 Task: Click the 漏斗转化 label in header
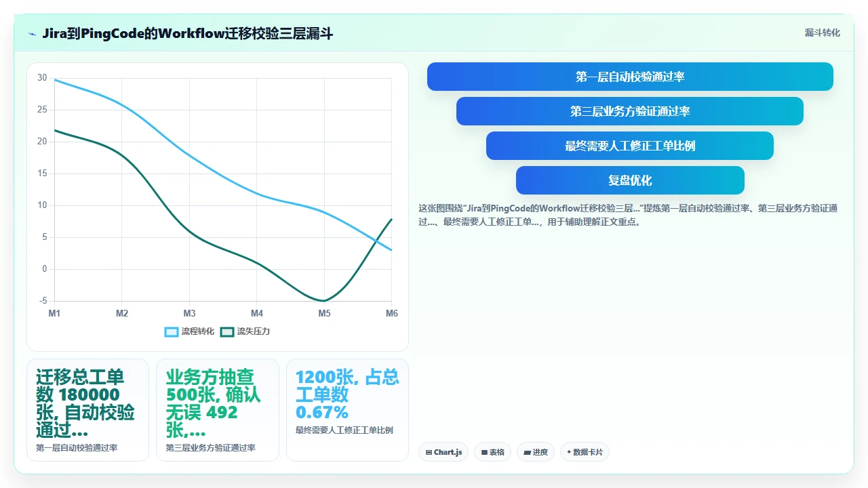click(x=822, y=33)
